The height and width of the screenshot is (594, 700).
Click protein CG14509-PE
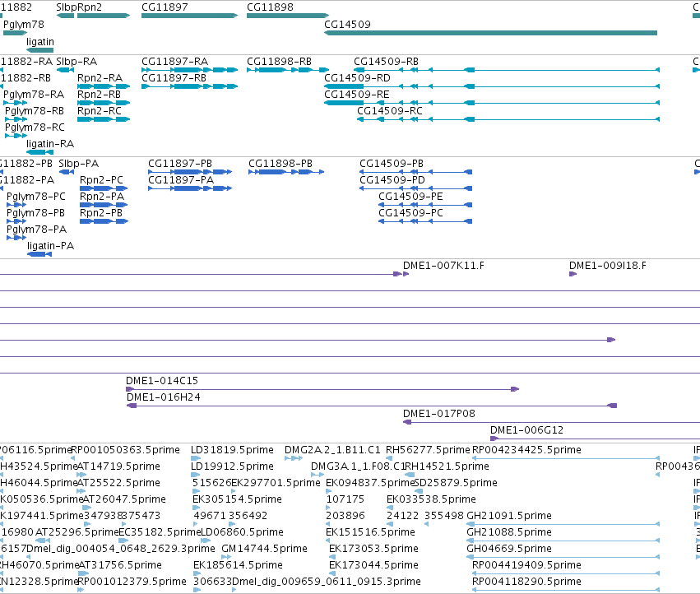[x=410, y=197]
